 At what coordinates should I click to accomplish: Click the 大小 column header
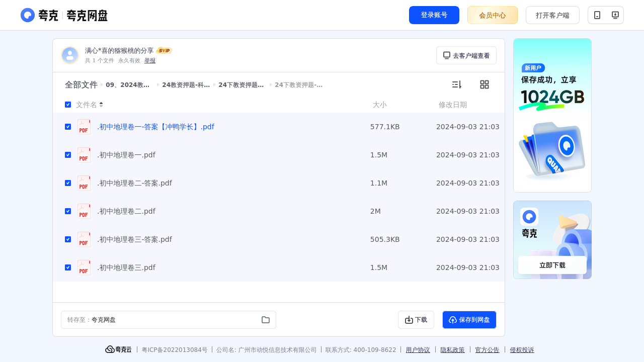pos(380,105)
